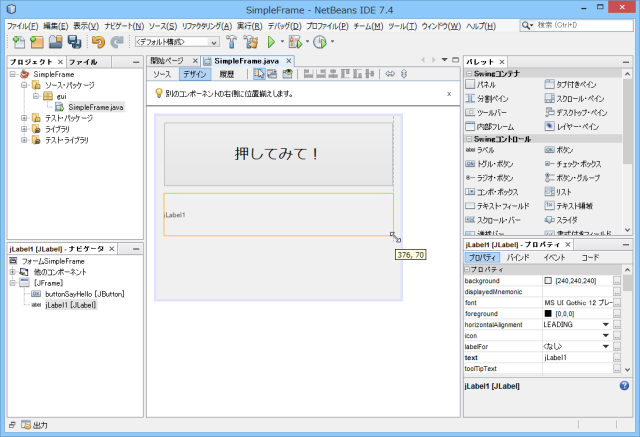Open the ツール(T) menu
Screen dimensions: 640x437
[402, 26]
